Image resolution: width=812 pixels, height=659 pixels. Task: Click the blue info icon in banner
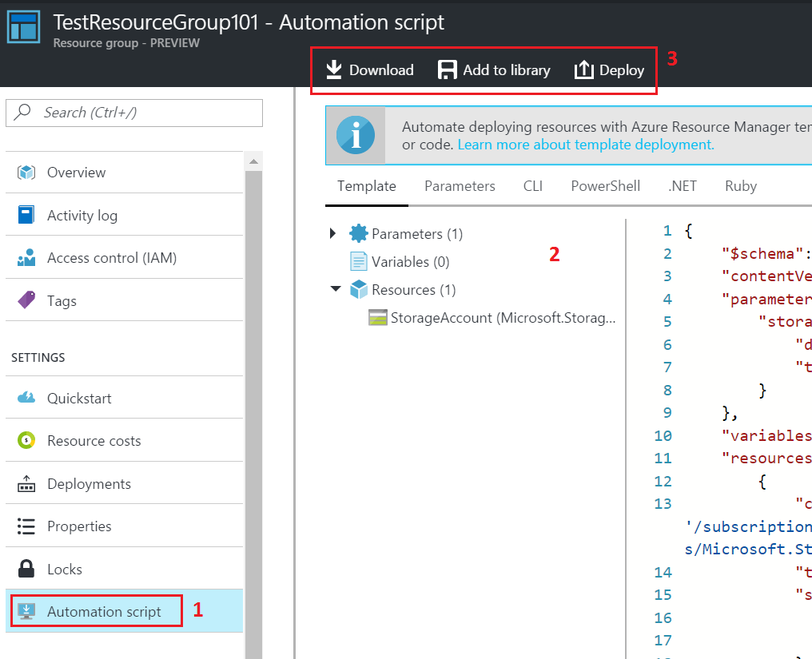pyautogui.click(x=355, y=136)
